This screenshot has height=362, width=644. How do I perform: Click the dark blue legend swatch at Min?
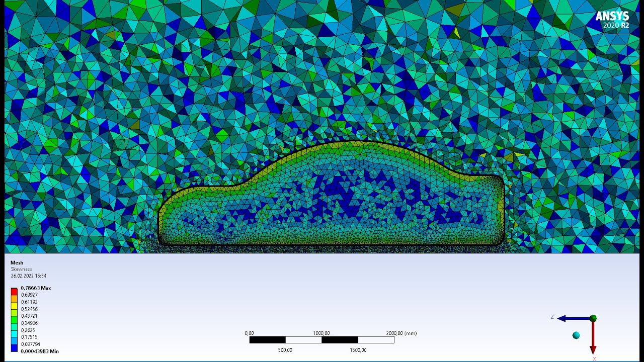coord(14,347)
